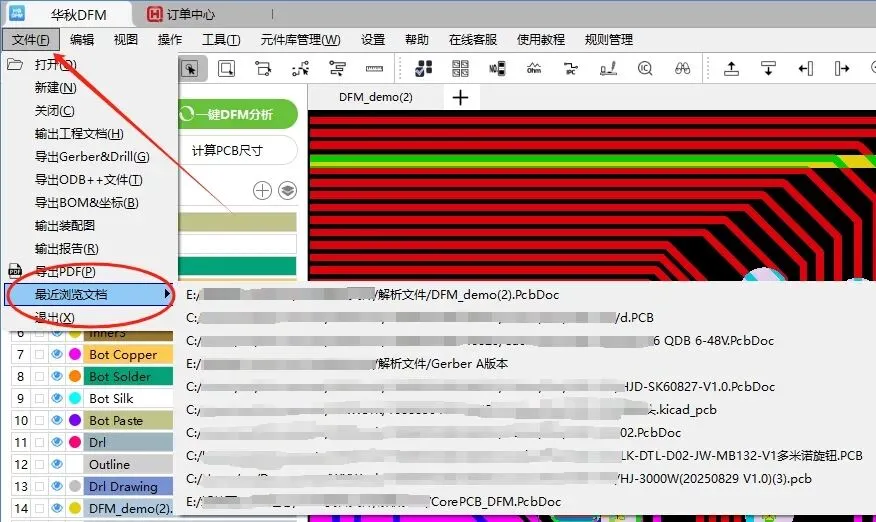Open the 编辑 menu
This screenshot has height=522, width=876.
(x=82, y=40)
